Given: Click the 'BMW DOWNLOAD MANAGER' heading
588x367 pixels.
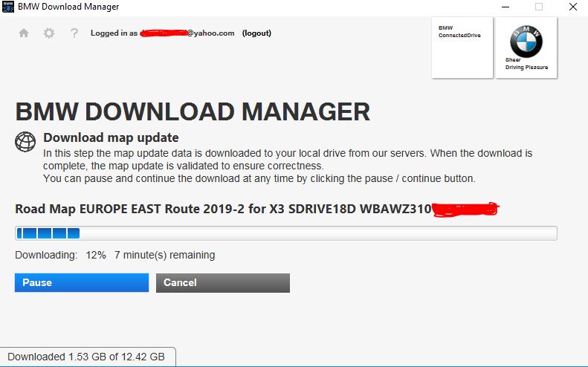Looking at the screenshot, I should coord(193,111).
